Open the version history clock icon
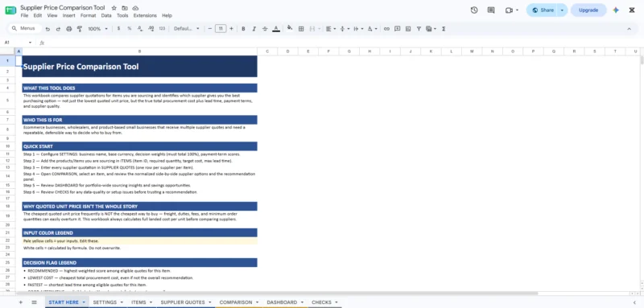The height and width of the screenshot is (308, 644). 474,10
